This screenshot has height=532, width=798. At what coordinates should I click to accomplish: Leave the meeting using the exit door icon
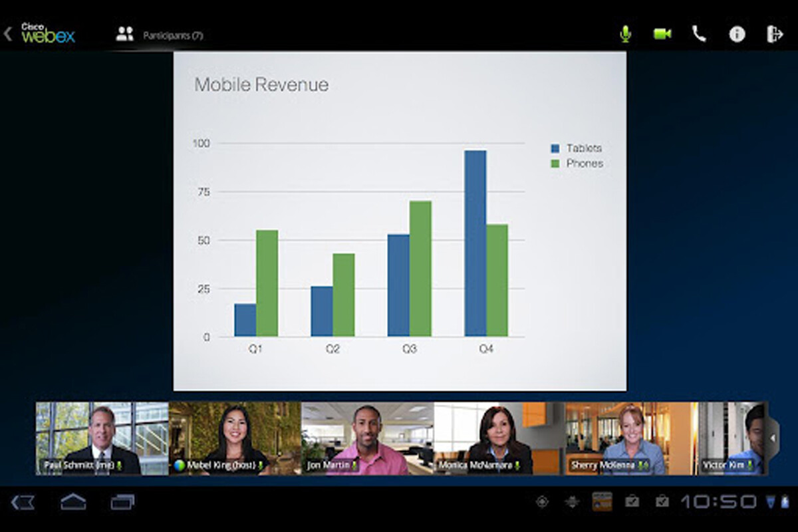pyautogui.click(x=775, y=34)
